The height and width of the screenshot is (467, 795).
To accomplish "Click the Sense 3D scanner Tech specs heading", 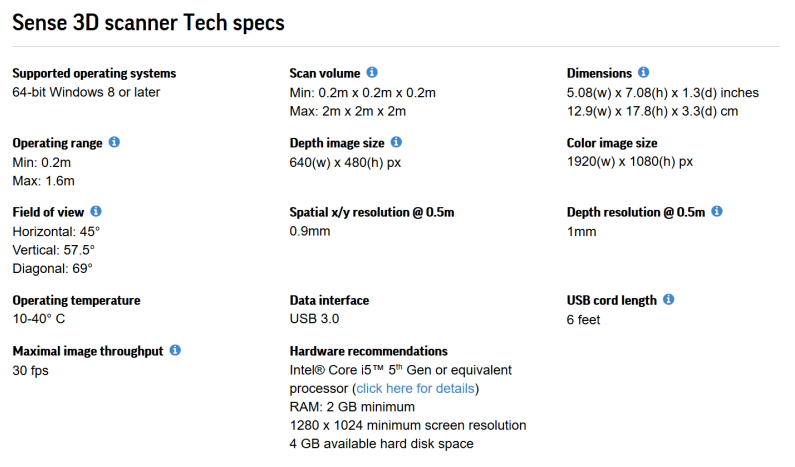I will click(149, 23).
